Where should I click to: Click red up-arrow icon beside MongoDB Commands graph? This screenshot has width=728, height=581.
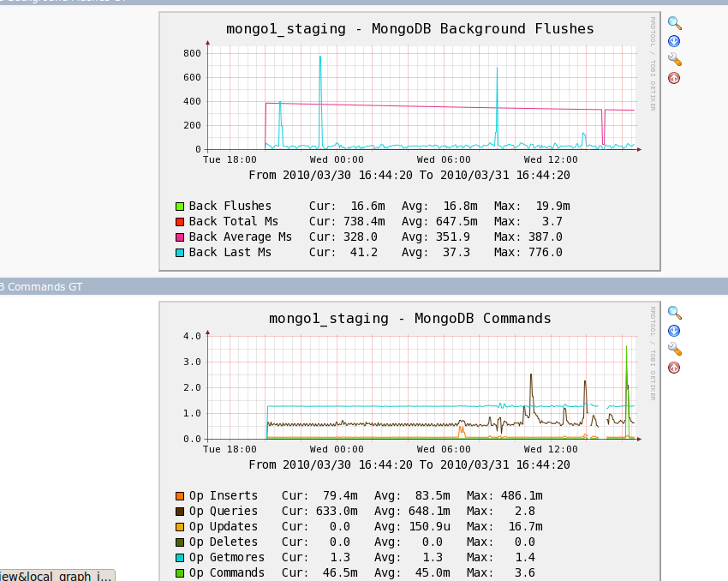click(x=674, y=368)
